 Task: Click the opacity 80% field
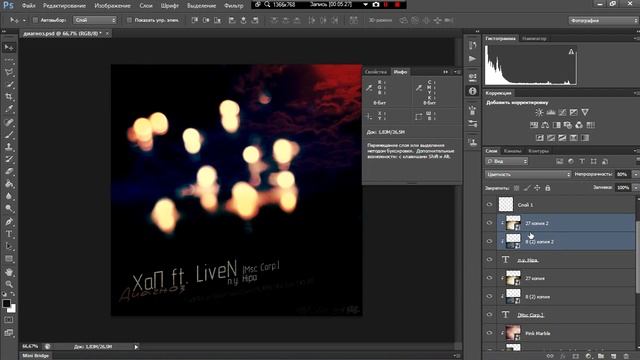tap(622, 174)
